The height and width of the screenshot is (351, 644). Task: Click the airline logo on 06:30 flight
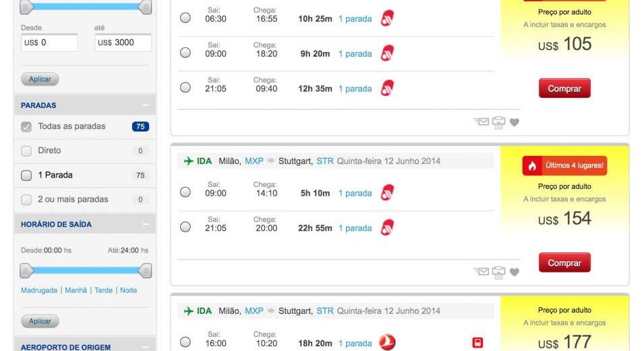coord(387,18)
